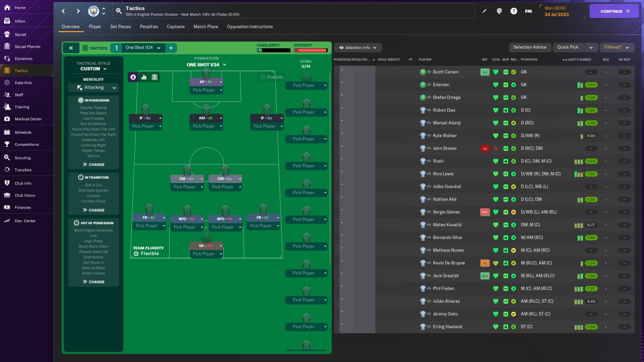Collapse the tactics panel with double arrow
This screenshot has width=644, height=362.
pyautogui.click(x=71, y=48)
